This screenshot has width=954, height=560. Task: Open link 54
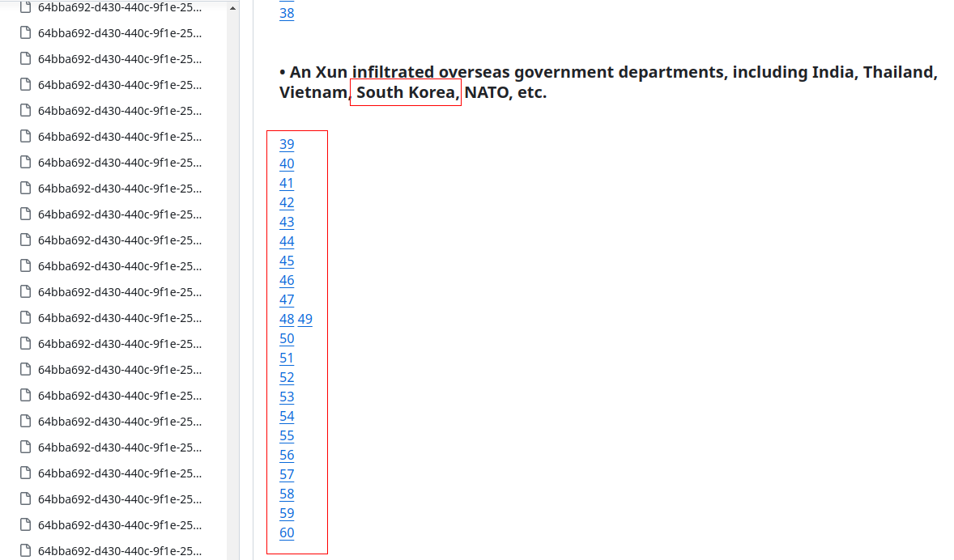coord(287,417)
